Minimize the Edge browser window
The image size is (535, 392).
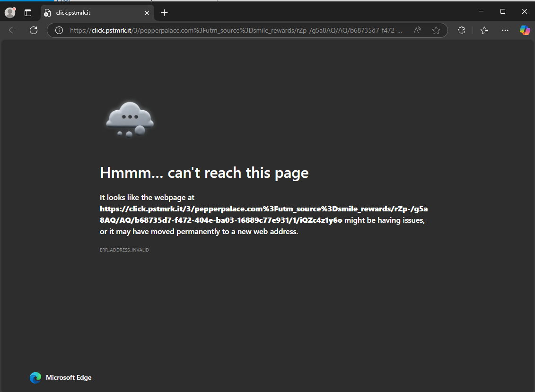pyautogui.click(x=481, y=11)
